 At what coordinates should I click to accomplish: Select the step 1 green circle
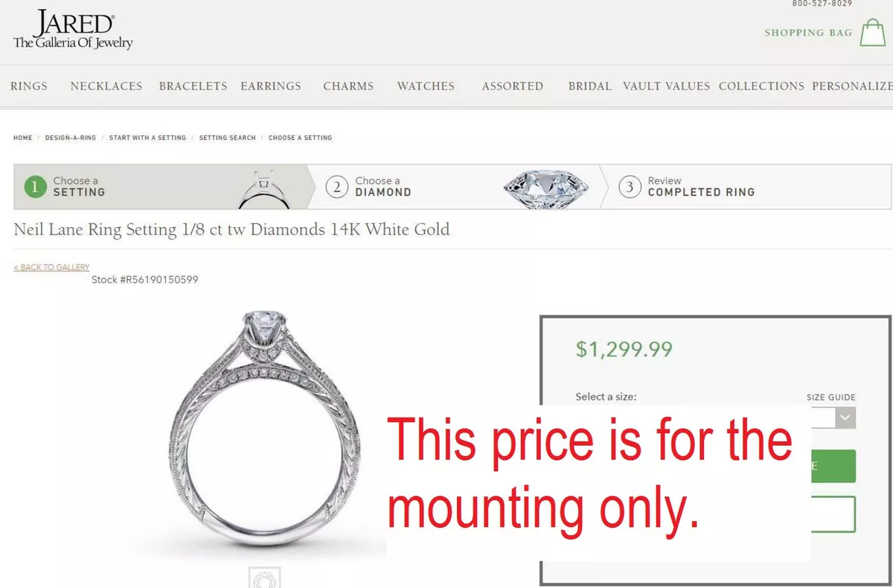pyautogui.click(x=34, y=187)
